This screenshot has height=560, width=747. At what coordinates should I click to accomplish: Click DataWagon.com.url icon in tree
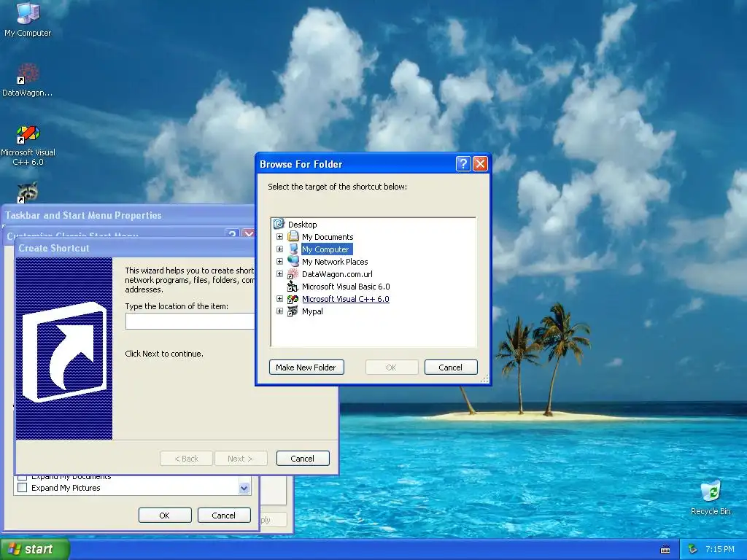click(x=293, y=274)
